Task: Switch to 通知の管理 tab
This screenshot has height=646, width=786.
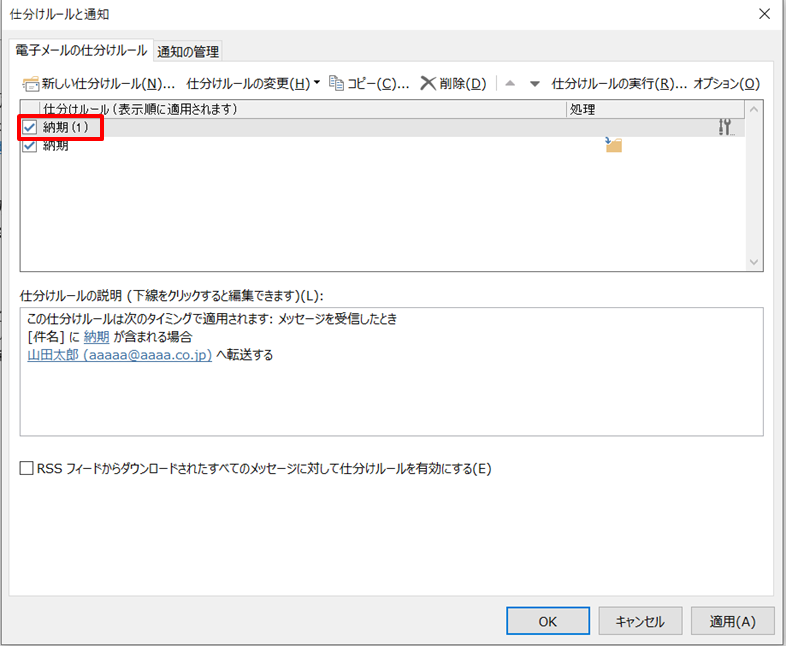Action: 188,52
